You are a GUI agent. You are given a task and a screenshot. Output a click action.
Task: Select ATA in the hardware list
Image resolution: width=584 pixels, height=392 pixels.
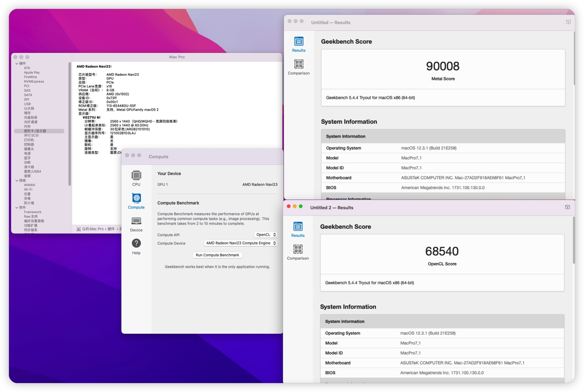[x=27, y=68]
